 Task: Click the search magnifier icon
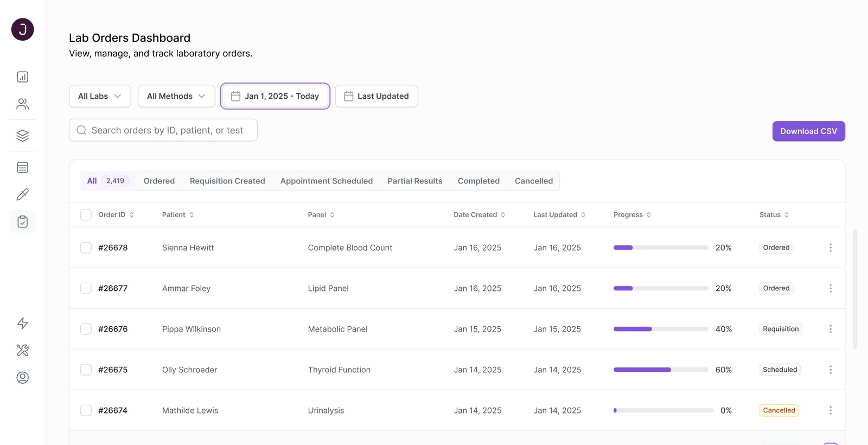tap(81, 130)
